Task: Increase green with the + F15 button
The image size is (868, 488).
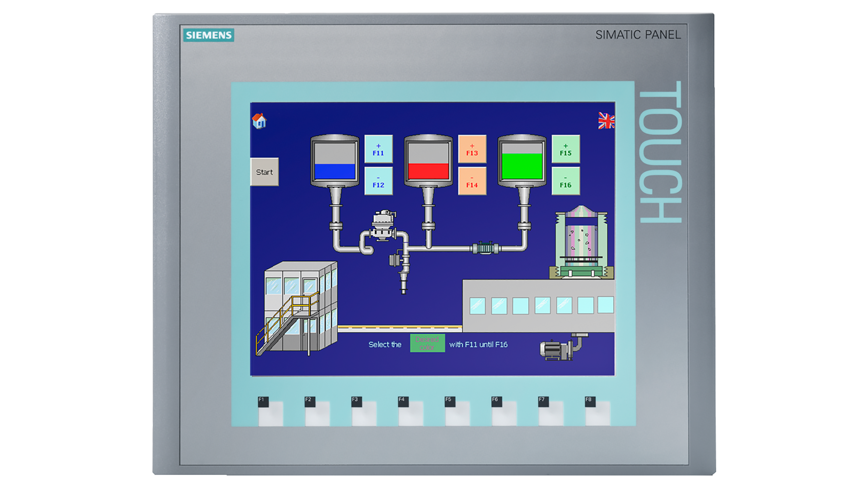Action: (566, 149)
